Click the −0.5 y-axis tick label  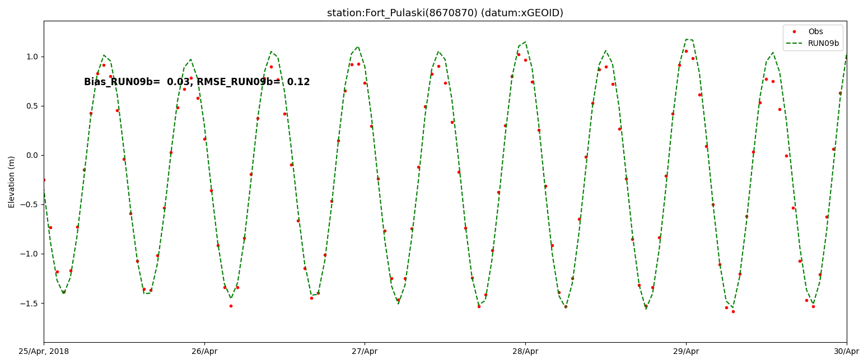pyautogui.click(x=29, y=204)
